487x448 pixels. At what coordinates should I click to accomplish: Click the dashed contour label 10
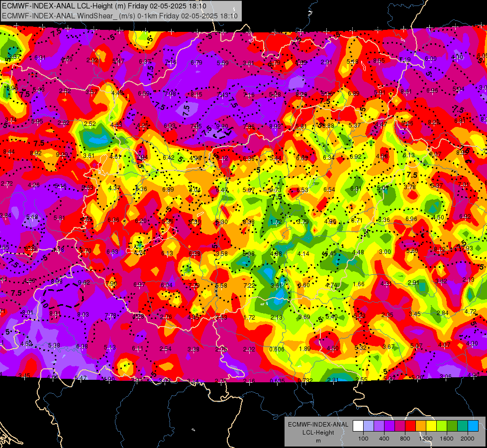click(x=44, y=304)
